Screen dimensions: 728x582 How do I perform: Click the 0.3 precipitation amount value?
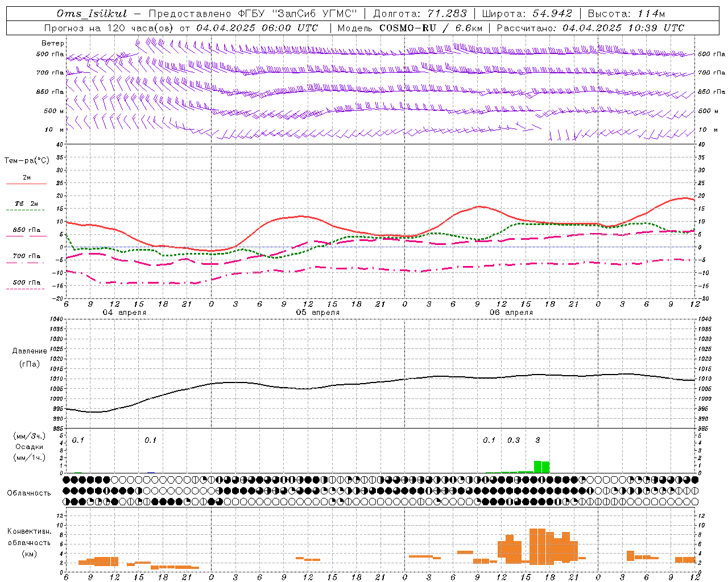[x=514, y=440]
